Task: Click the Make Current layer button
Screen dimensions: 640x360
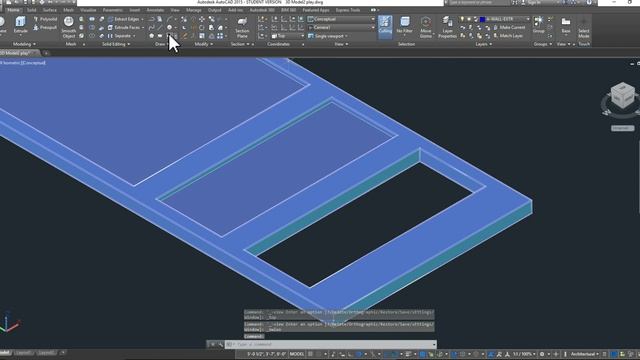Action: pyautogui.click(x=509, y=27)
